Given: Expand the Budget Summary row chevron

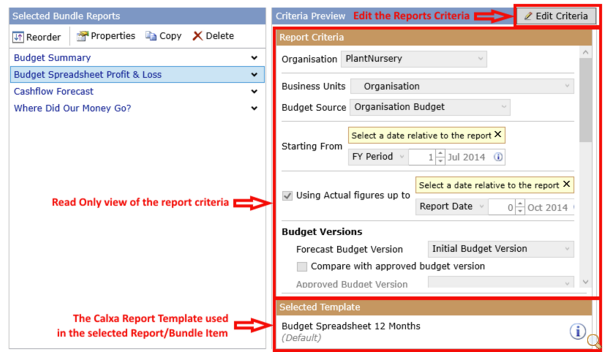Looking at the screenshot, I should (254, 58).
